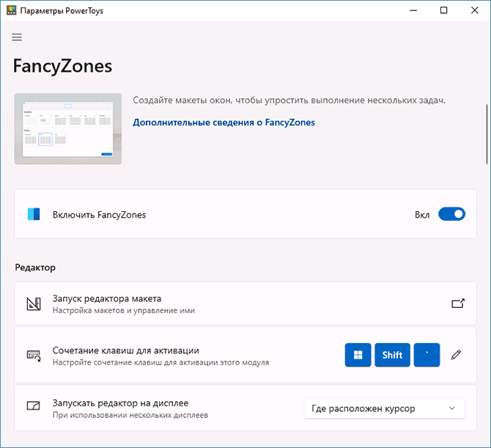Maximize the PowerToys settings window
This screenshot has height=448, width=491.
coord(443,10)
